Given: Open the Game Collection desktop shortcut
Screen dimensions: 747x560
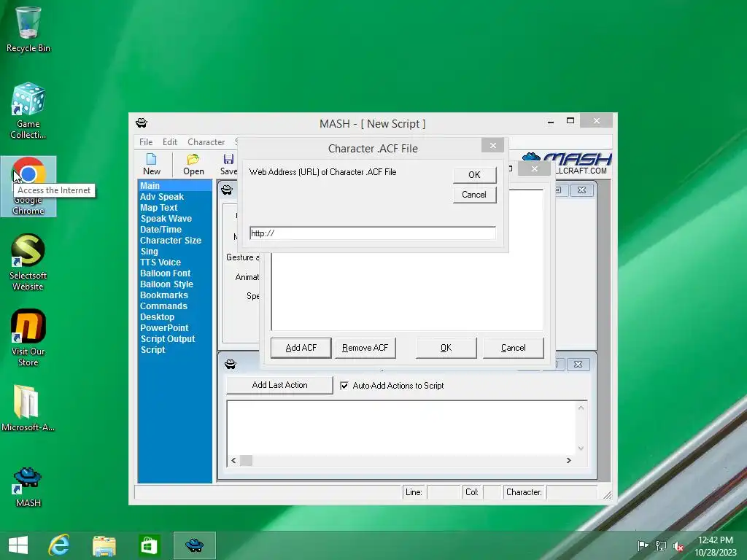Looking at the screenshot, I should point(28,111).
